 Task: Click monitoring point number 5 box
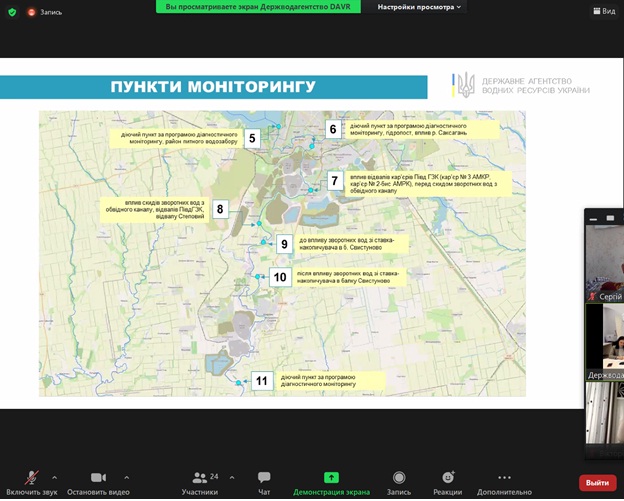252,138
